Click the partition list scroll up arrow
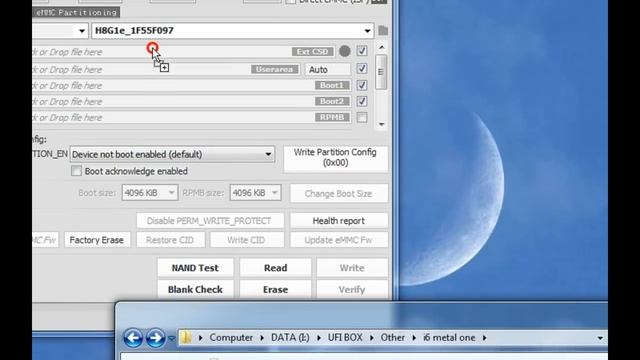640x360 pixels. coord(381,48)
